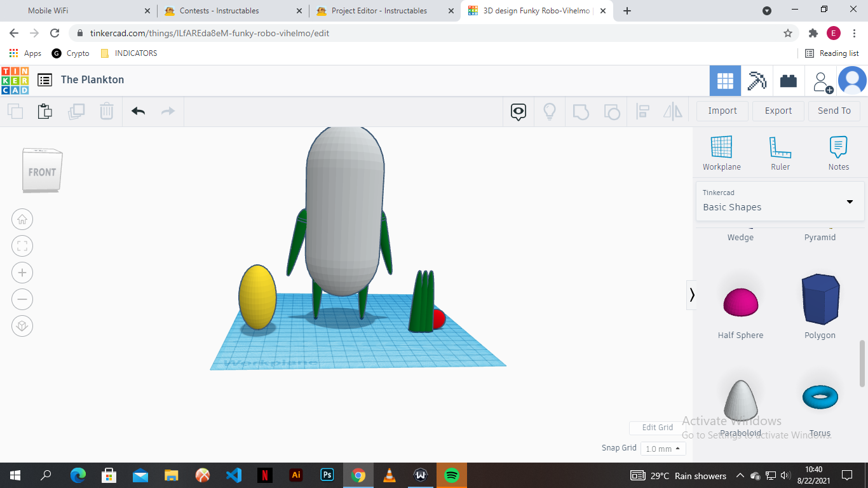Open Netflix from the taskbar

pos(265,475)
